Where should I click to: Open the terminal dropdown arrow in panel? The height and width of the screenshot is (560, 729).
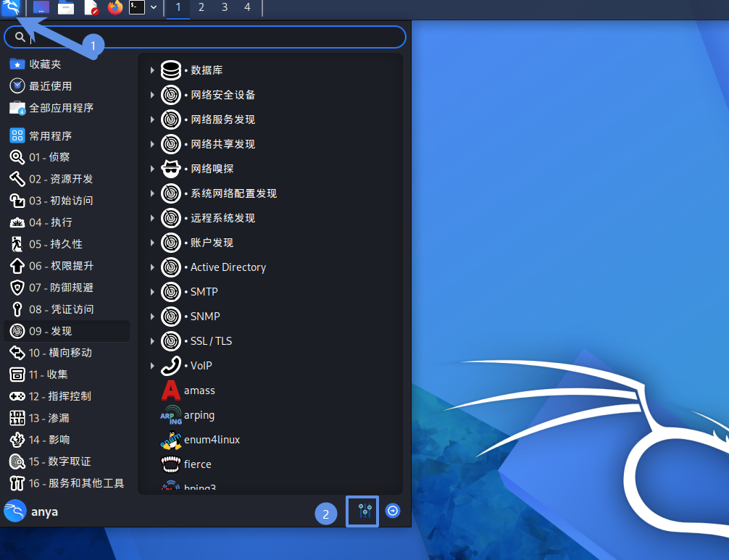(154, 8)
